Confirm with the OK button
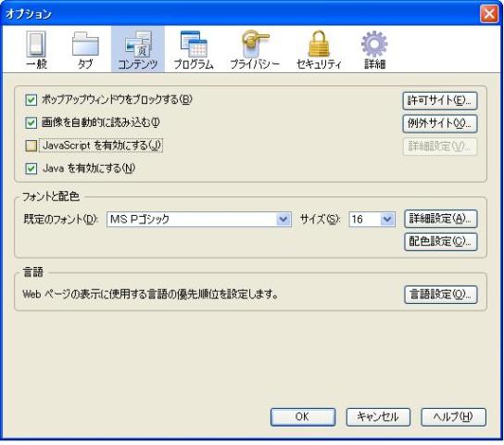Image resolution: width=504 pixels, height=445 pixels. click(303, 417)
